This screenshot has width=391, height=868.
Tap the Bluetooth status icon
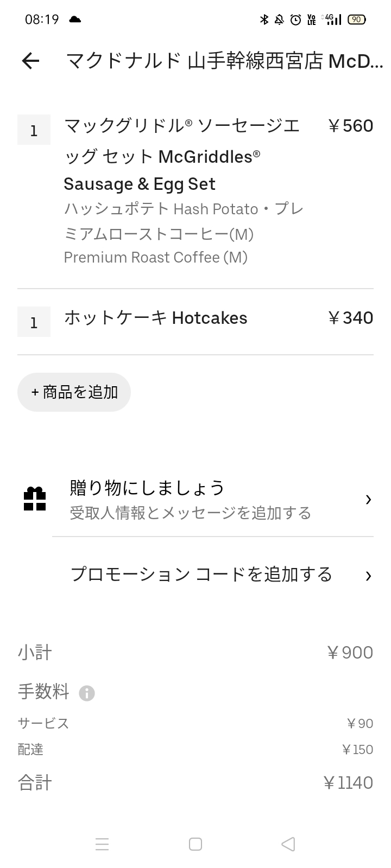point(264,20)
